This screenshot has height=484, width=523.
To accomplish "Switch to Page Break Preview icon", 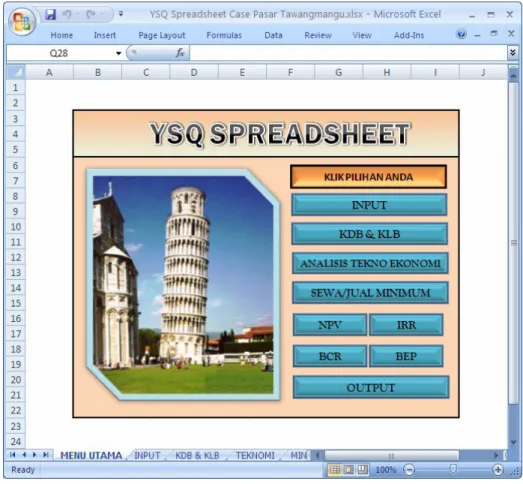I will pyautogui.click(x=363, y=470).
